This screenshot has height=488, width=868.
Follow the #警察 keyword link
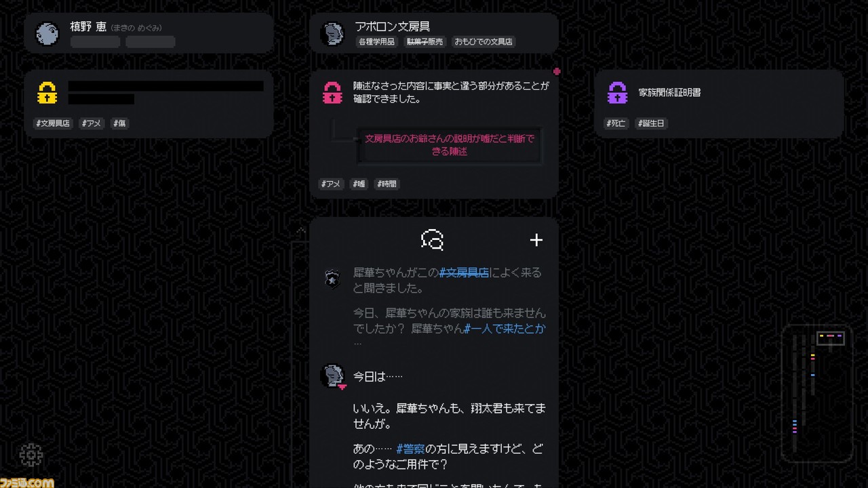[410, 449]
